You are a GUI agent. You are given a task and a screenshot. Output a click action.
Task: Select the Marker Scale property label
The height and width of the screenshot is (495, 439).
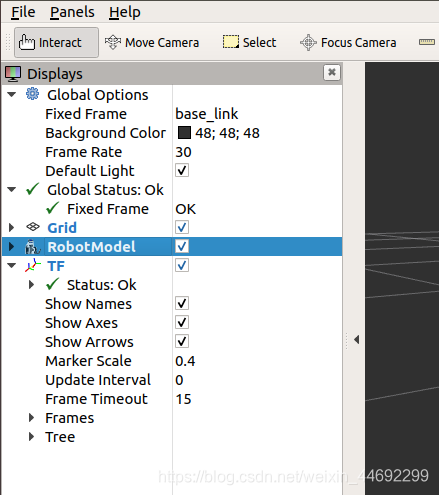pyautogui.click(x=88, y=361)
